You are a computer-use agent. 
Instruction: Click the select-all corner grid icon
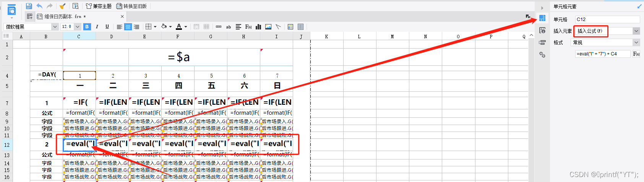(x=6, y=36)
